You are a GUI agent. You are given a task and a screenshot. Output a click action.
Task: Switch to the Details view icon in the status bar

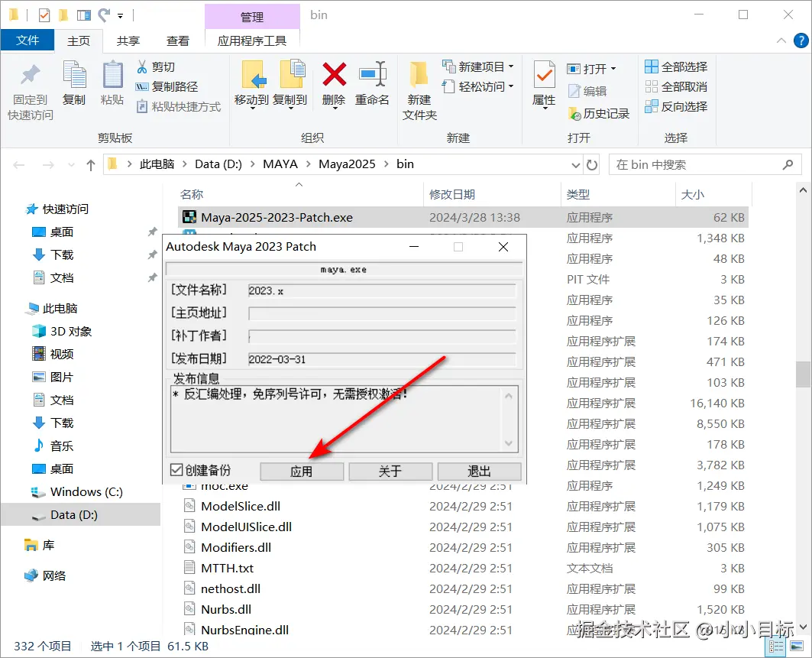(x=776, y=646)
